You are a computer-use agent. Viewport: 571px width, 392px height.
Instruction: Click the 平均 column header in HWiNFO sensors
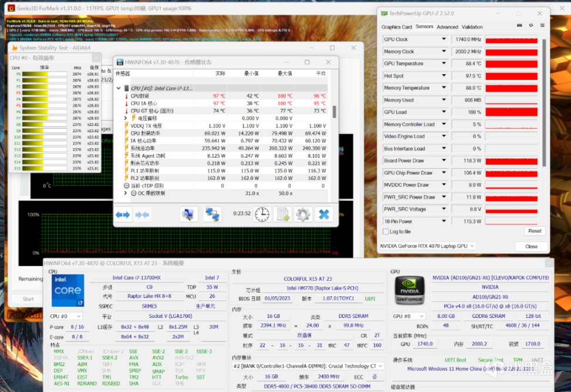tap(321, 73)
